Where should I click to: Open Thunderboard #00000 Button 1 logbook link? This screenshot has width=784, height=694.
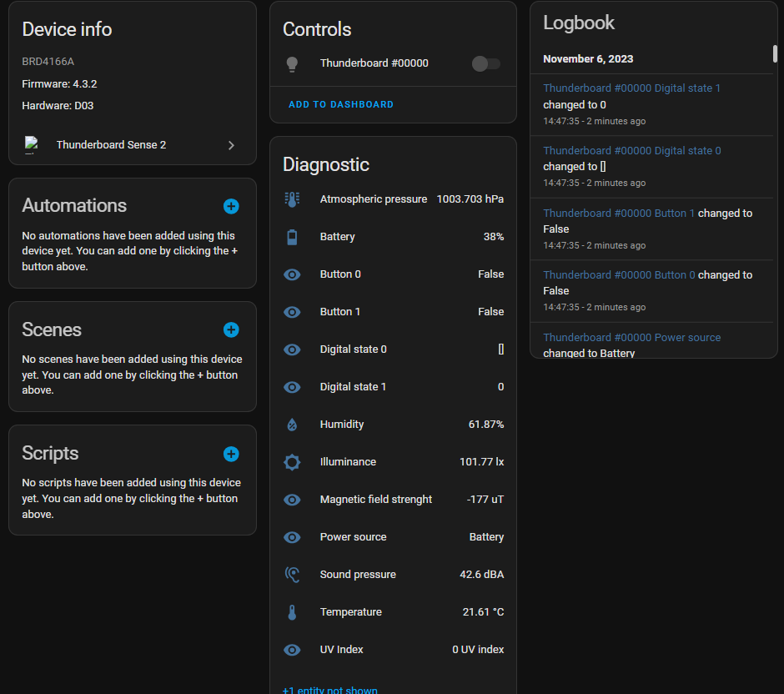point(619,213)
